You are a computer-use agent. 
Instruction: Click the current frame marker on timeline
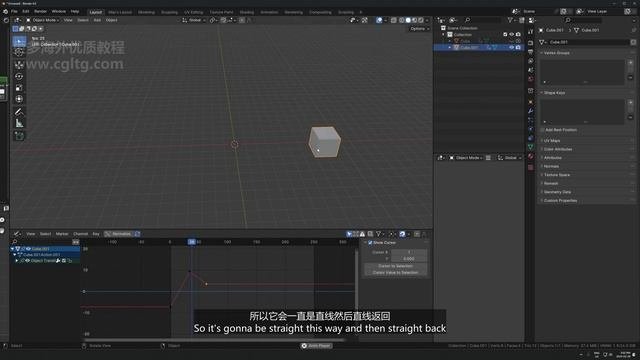click(192, 242)
